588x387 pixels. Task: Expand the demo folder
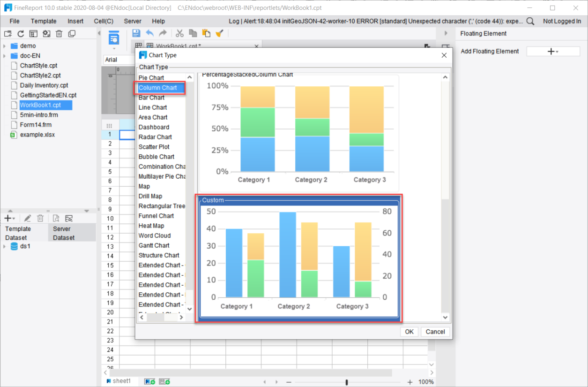click(5, 46)
